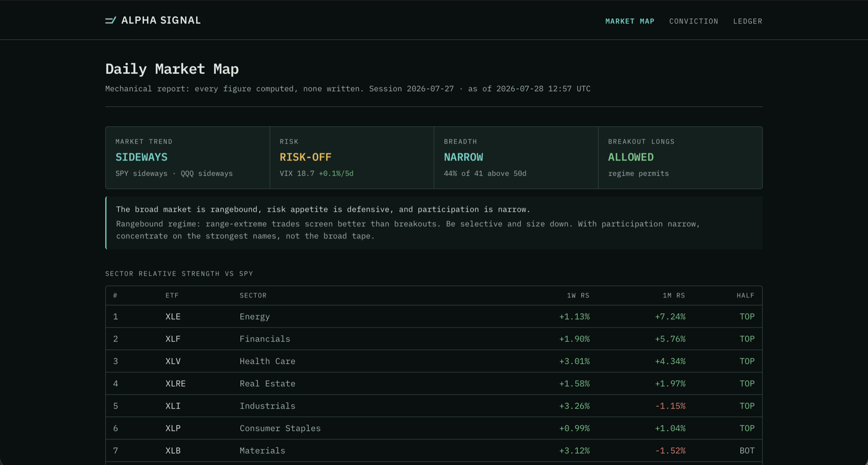Click the SECTOR column header
This screenshot has height=465, width=868.
click(253, 295)
